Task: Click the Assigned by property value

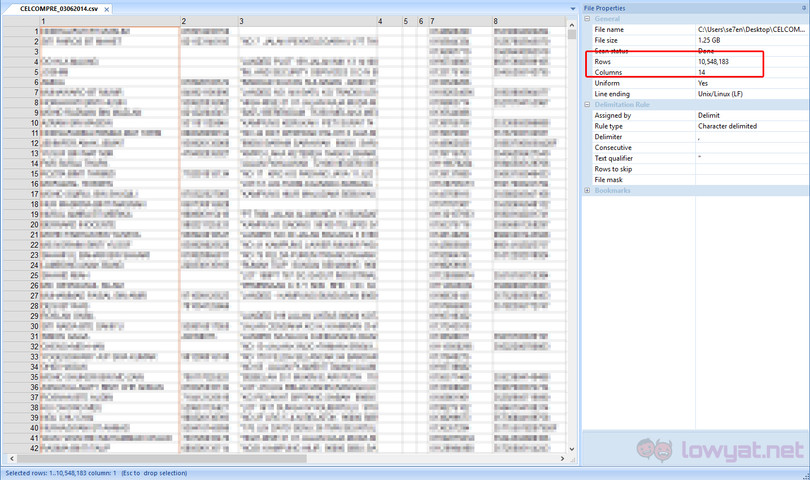Action: point(750,115)
